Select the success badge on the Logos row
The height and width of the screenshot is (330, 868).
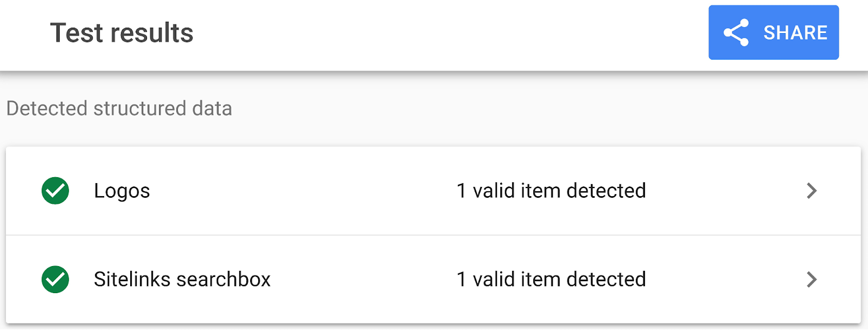pyautogui.click(x=55, y=190)
